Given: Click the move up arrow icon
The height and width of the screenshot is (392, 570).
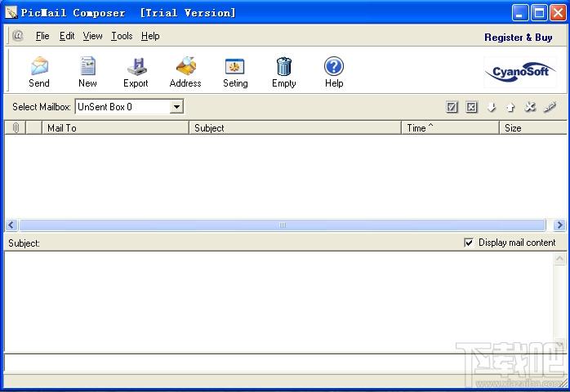Looking at the screenshot, I should pyautogui.click(x=510, y=107).
